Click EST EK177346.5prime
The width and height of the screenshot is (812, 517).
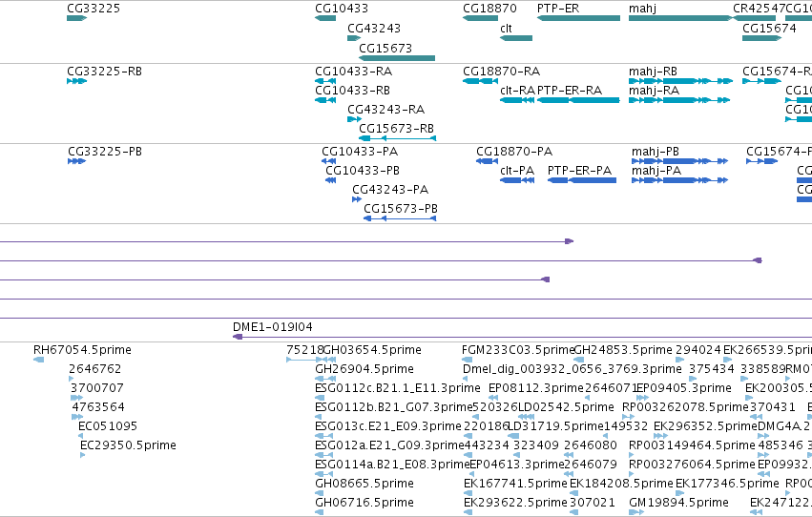click(727, 484)
